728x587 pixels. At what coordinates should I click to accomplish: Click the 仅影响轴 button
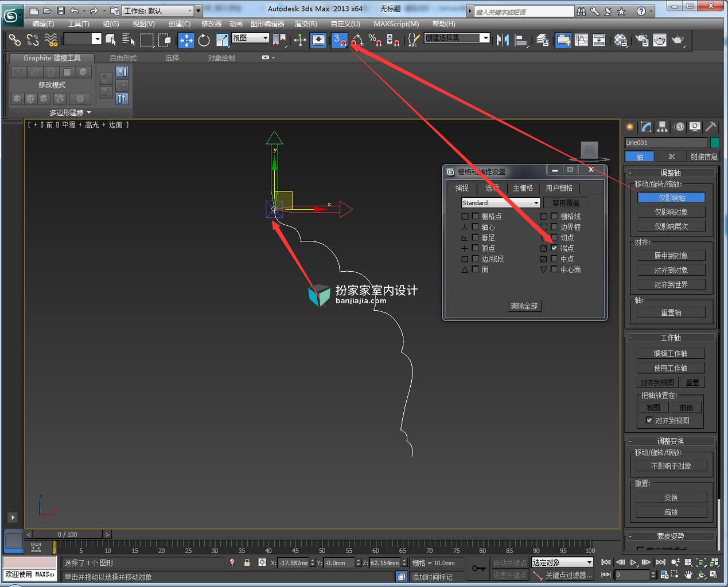click(x=671, y=198)
